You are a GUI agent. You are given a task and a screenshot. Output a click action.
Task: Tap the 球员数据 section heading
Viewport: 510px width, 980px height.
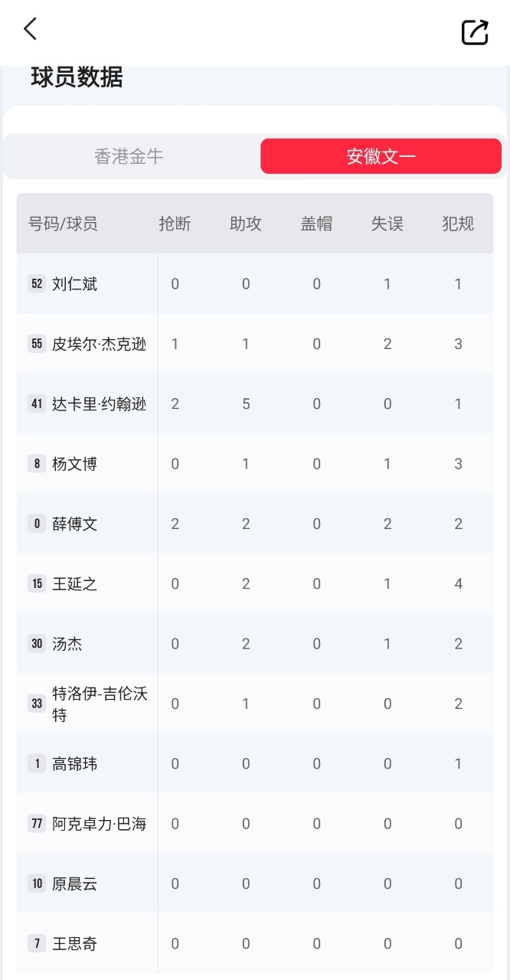pos(77,77)
